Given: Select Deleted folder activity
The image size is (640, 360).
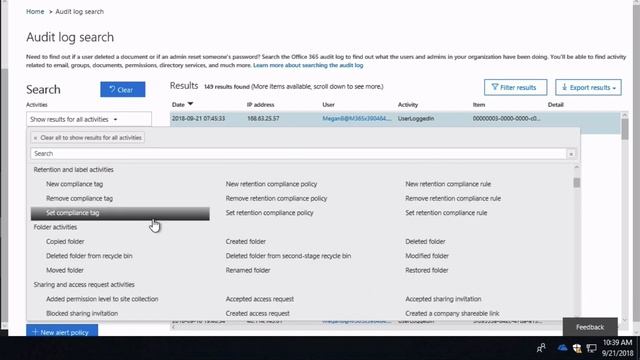Looking at the screenshot, I should click(x=425, y=241).
